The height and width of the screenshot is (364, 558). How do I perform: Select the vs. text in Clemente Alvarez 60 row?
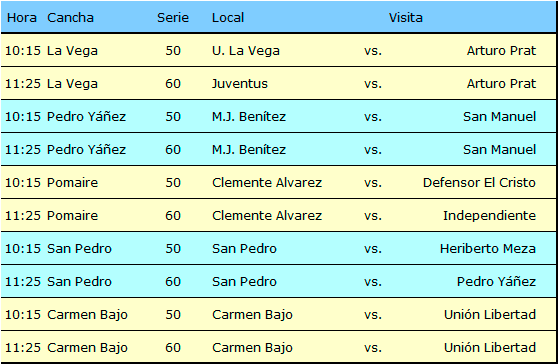click(x=373, y=216)
